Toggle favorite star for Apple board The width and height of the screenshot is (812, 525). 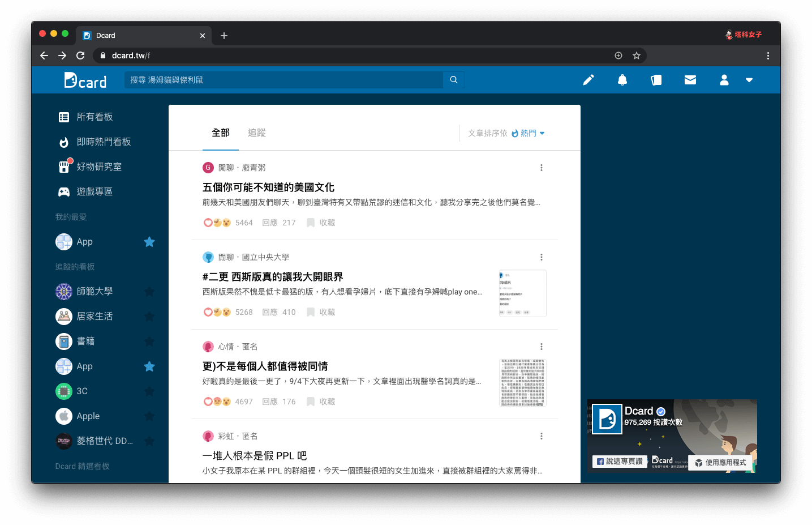pyautogui.click(x=149, y=416)
